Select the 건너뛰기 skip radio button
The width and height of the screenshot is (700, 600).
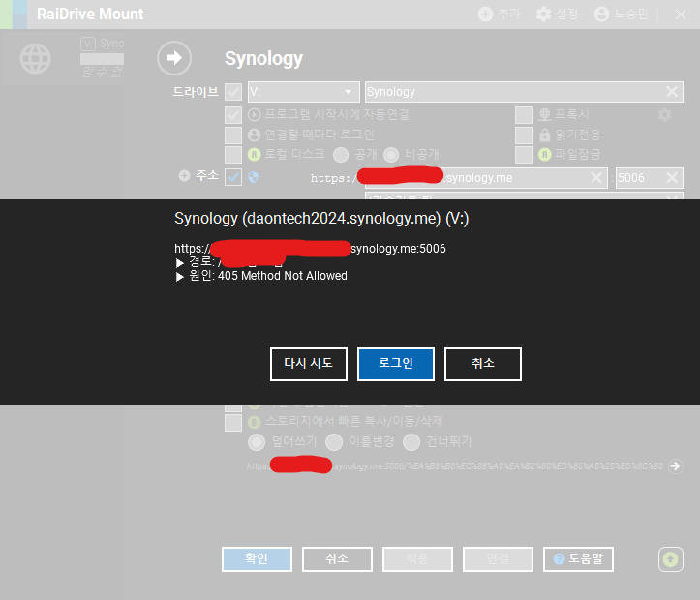[411, 442]
